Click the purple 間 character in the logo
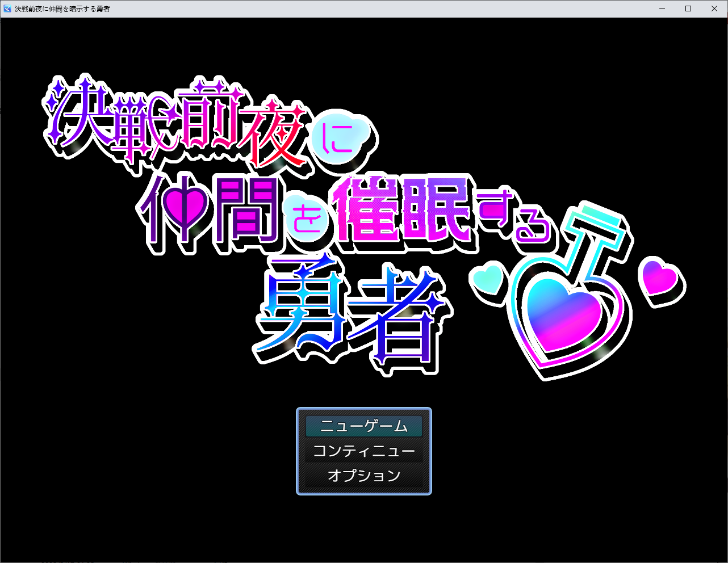Viewport: 728px width, 563px height. [245, 210]
